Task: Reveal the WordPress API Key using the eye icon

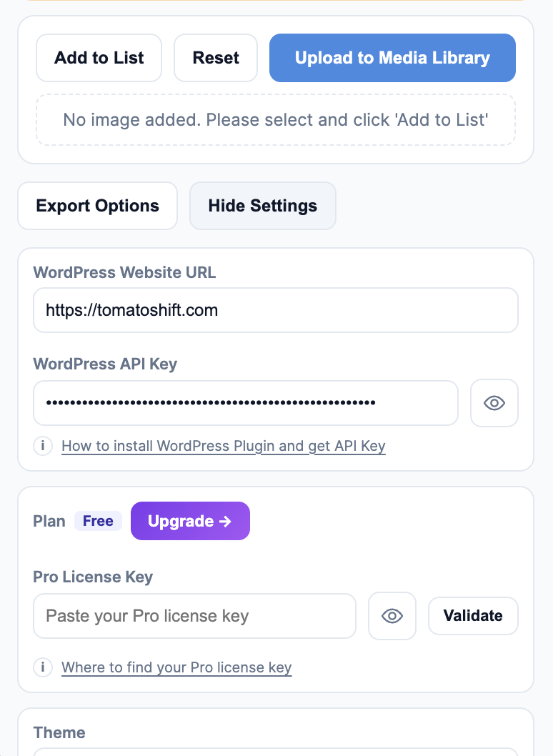Action: 494,403
